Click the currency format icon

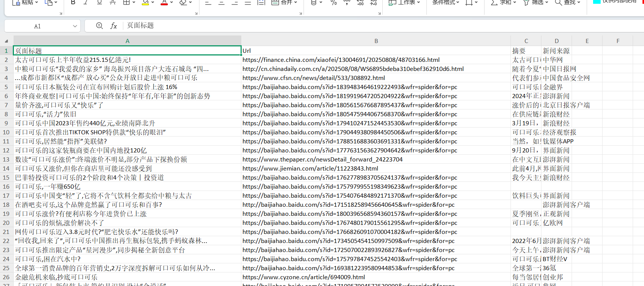pyautogui.click(x=314, y=2)
